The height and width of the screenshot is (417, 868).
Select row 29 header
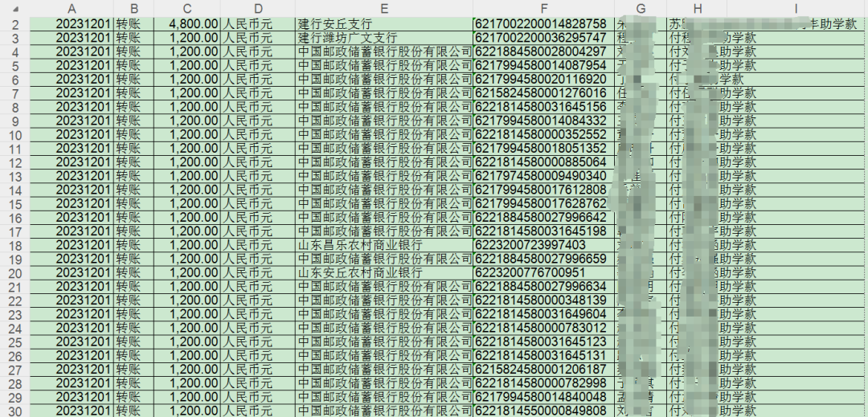point(15,397)
